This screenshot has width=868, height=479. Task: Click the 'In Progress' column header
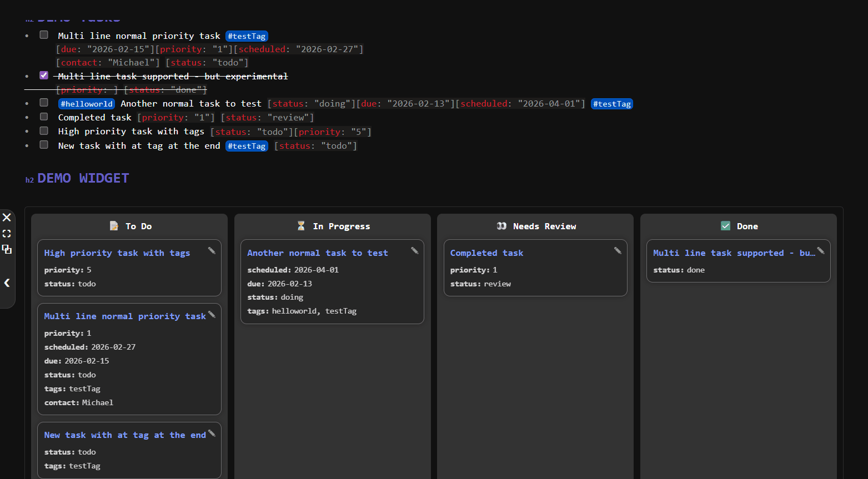[341, 226]
